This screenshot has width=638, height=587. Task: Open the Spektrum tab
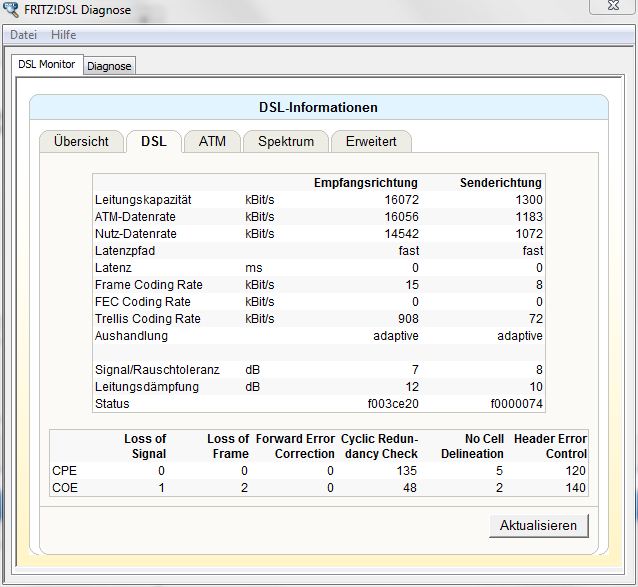pos(286,142)
